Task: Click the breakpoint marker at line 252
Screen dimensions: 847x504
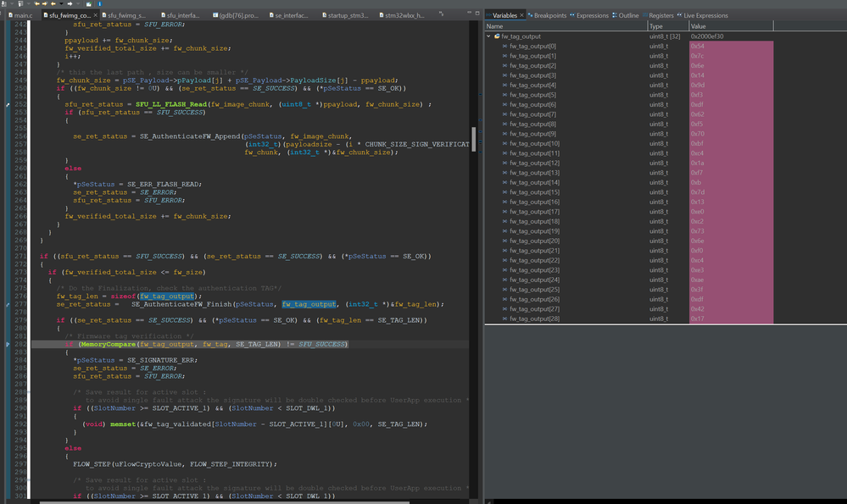Action: pyautogui.click(x=6, y=104)
